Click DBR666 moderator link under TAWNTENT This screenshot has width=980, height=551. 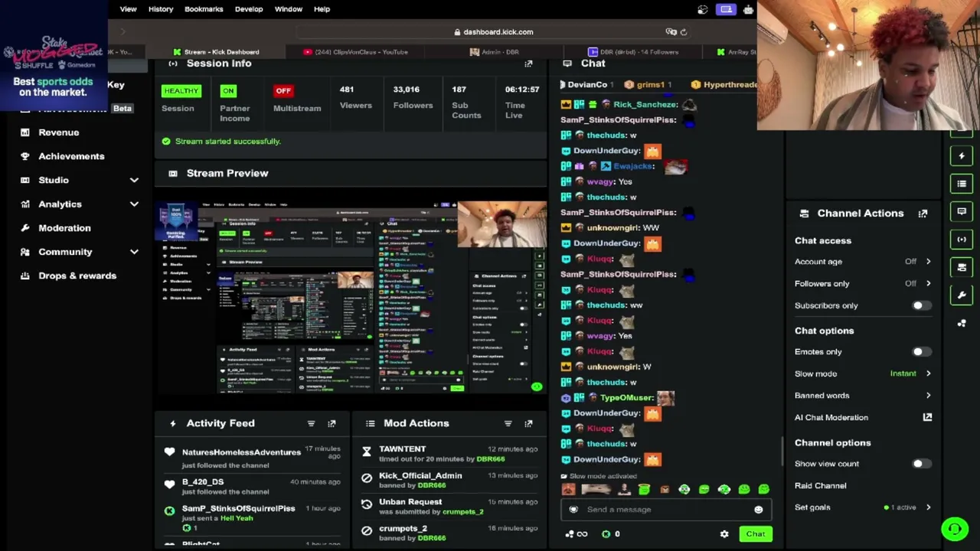pos(491,459)
